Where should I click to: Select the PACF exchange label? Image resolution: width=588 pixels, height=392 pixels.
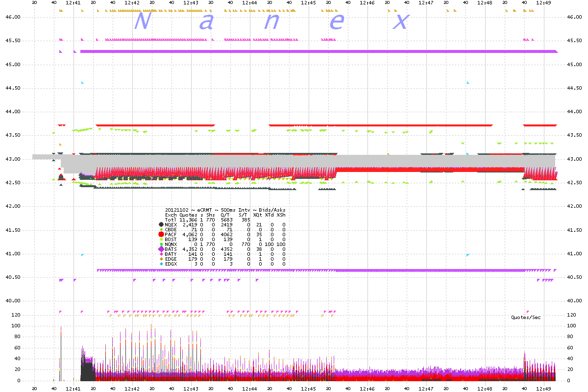tap(171, 234)
